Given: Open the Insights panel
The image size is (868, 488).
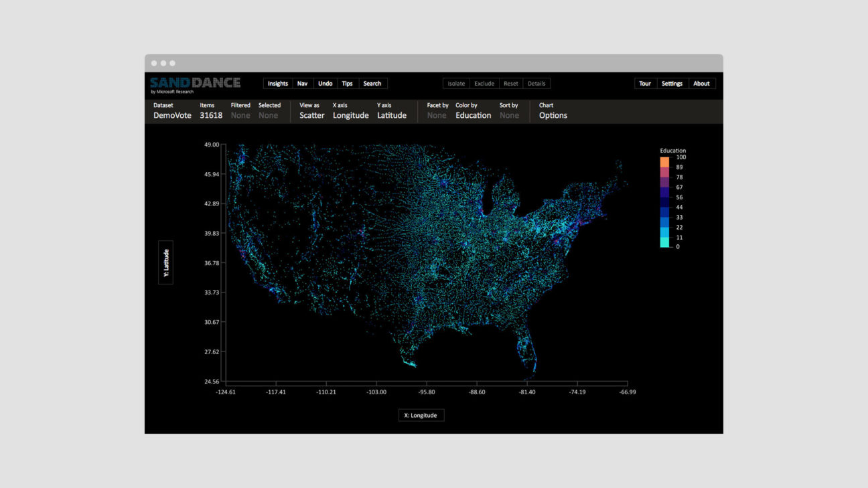Looking at the screenshot, I should [277, 84].
